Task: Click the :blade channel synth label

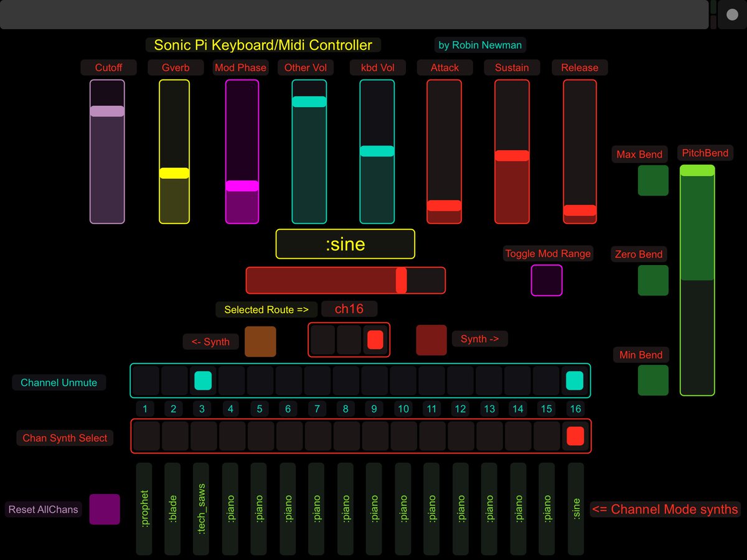Action: 173,509
